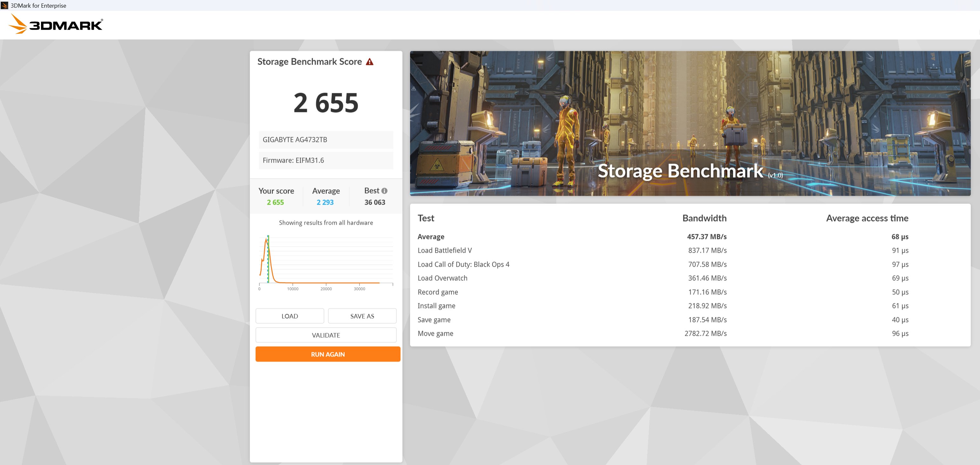
Task: Click the 3DMark logo in header
Action: tap(56, 24)
